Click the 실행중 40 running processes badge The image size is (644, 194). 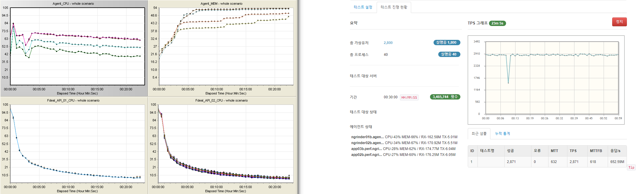pos(449,54)
